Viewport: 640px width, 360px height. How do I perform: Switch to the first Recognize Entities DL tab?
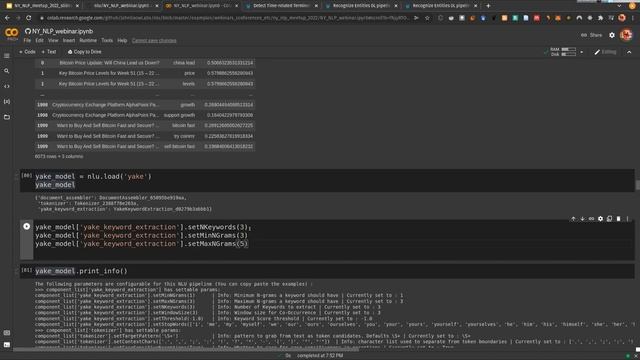point(361,6)
